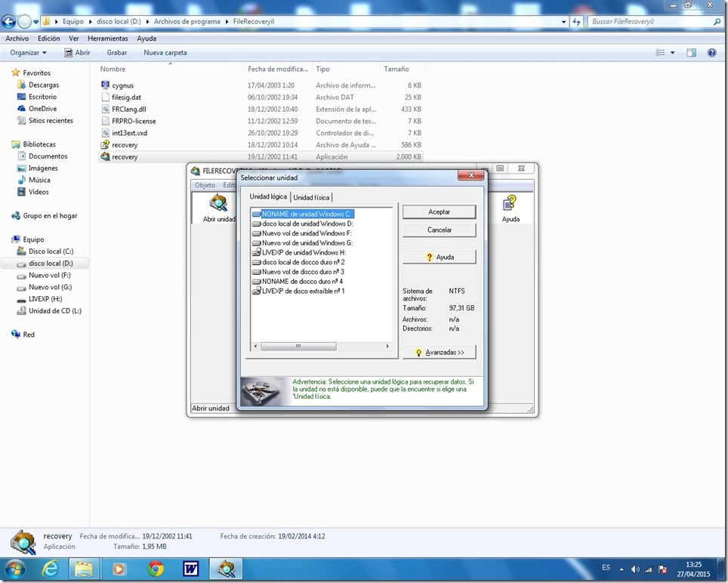Click the Ayuda button in the dialog
Screen dimensions: 728x583
pos(439,258)
